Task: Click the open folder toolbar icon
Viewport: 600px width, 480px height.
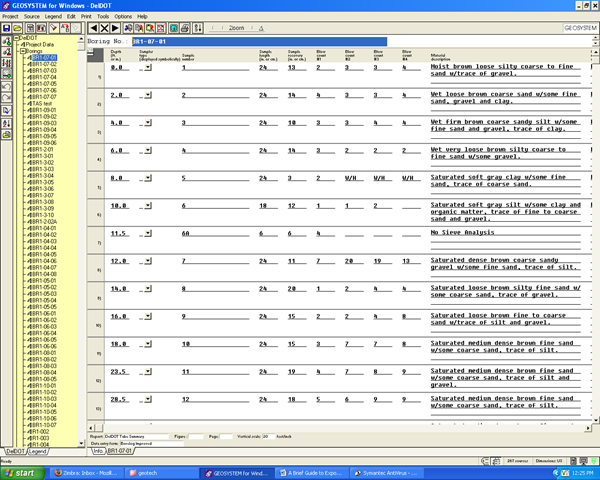Action: click(17, 28)
